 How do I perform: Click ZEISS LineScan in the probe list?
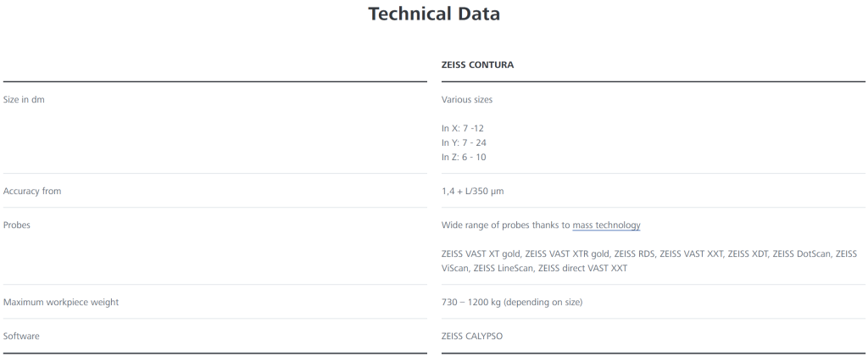click(504, 269)
